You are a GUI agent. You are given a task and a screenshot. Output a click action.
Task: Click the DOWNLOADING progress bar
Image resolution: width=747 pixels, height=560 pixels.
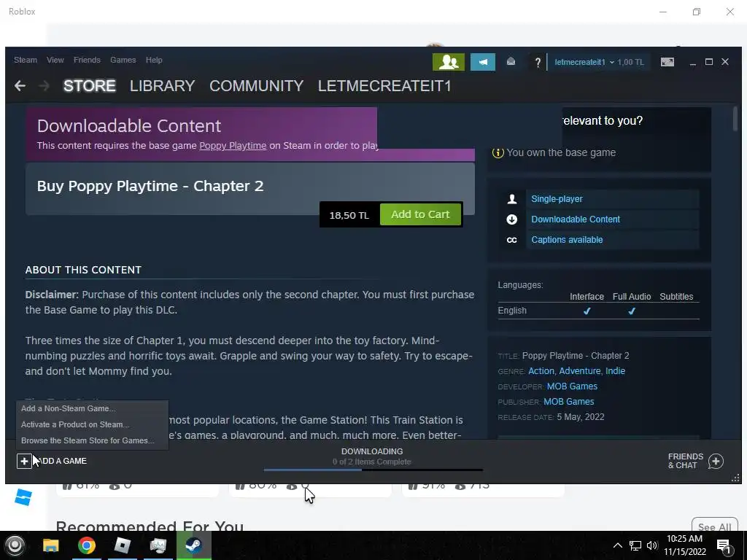(x=373, y=470)
